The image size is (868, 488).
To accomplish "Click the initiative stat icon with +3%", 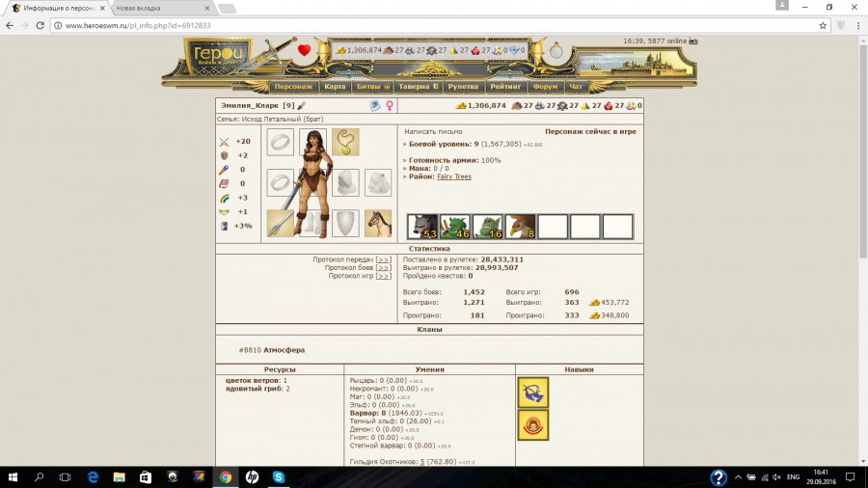I will click(224, 226).
